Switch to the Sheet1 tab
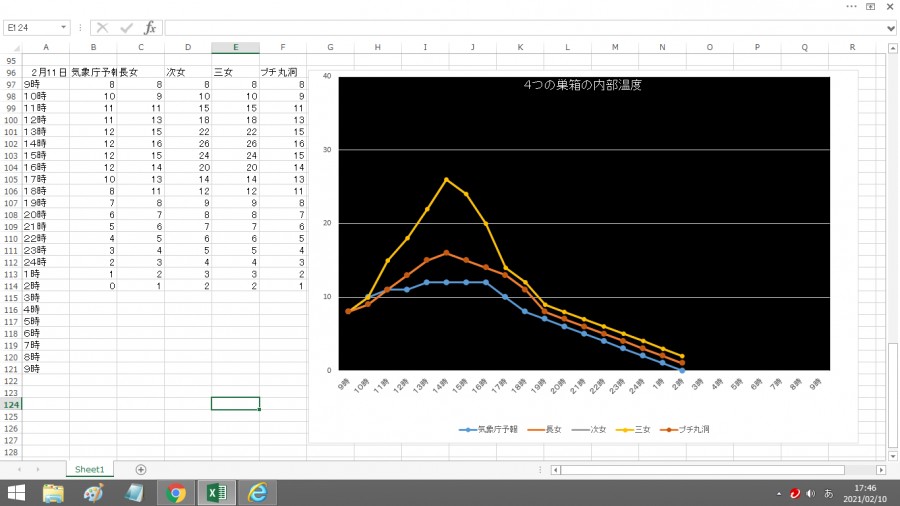The image size is (900, 506). (90, 469)
